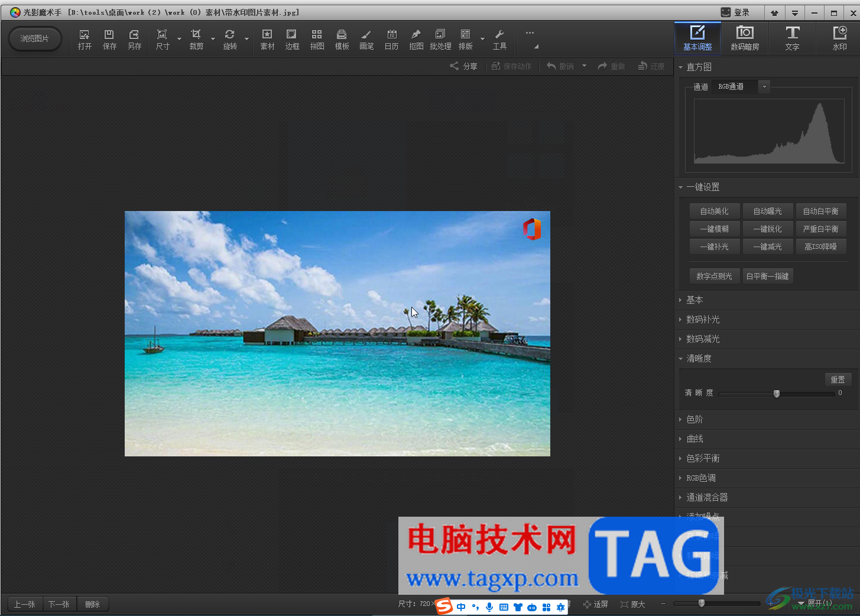Click the 白平衡一指键 button
This screenshot has height=616, width=860.
pos(768,276)
